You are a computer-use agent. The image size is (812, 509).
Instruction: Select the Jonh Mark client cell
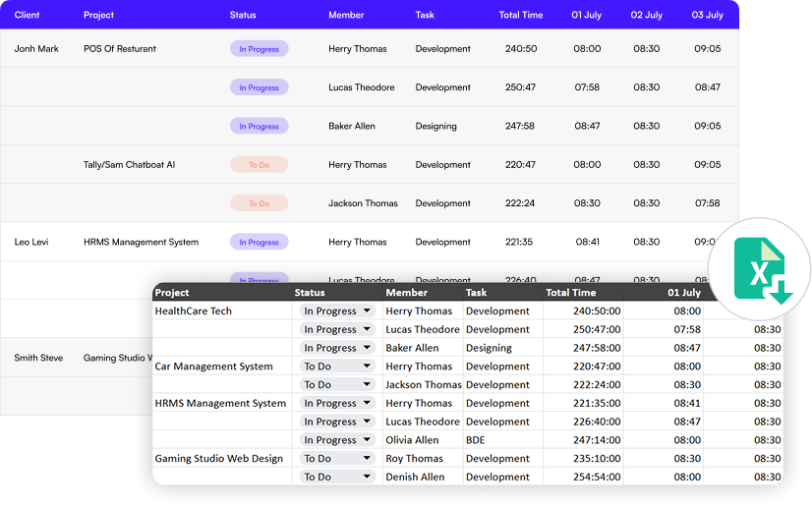(36, 49)
